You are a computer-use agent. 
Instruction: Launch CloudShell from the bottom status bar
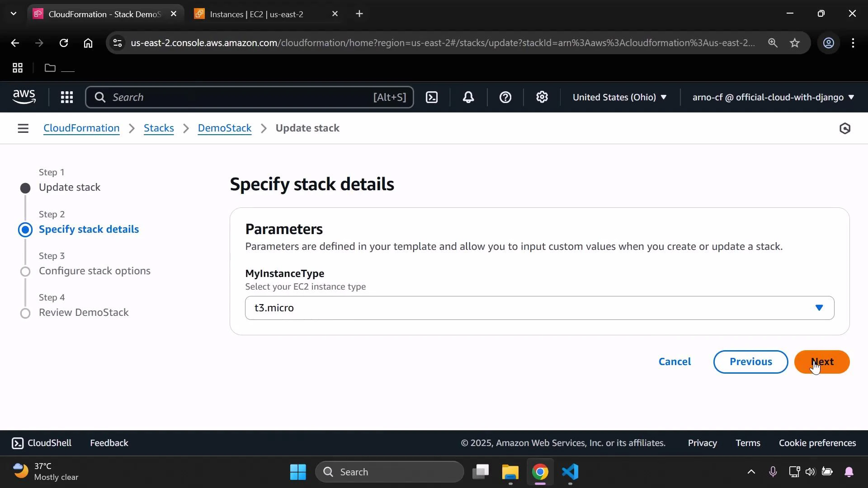(x=41, y=443)
